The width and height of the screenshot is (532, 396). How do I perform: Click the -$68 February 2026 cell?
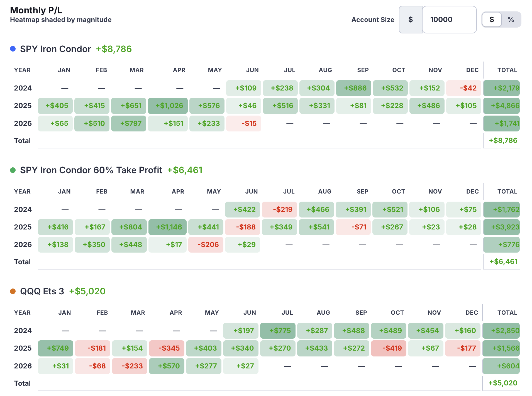(x=92, y=366)
